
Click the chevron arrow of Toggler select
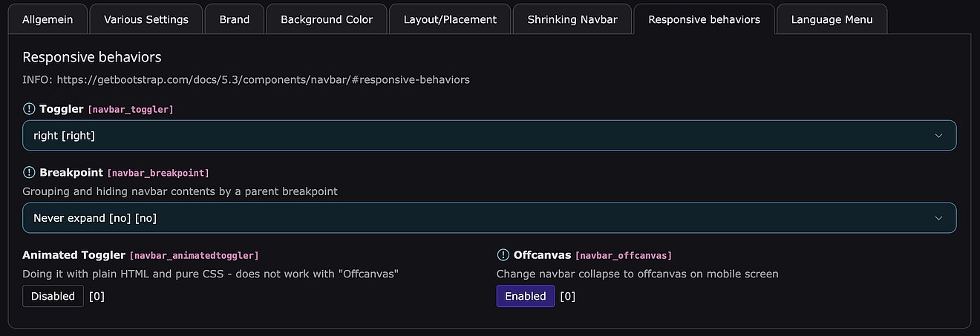(x=938, y=136)
